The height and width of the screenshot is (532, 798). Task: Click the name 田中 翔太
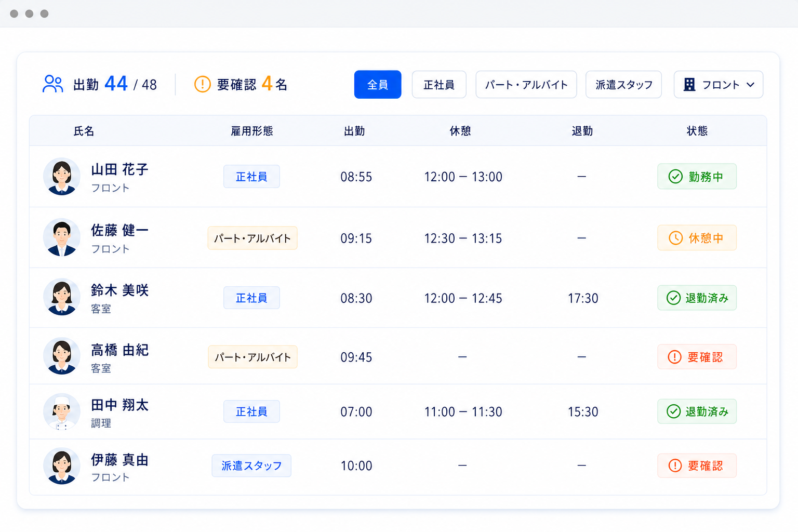click(x=119, y=405)
